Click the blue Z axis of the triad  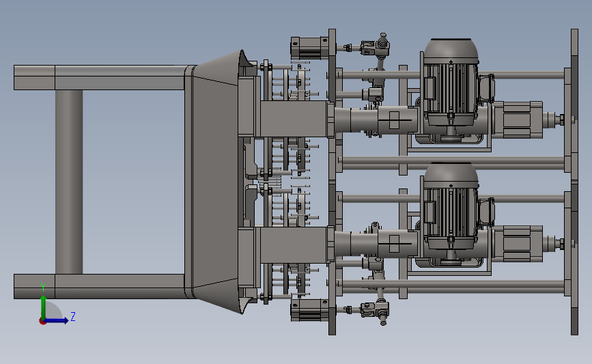[56, 320]
